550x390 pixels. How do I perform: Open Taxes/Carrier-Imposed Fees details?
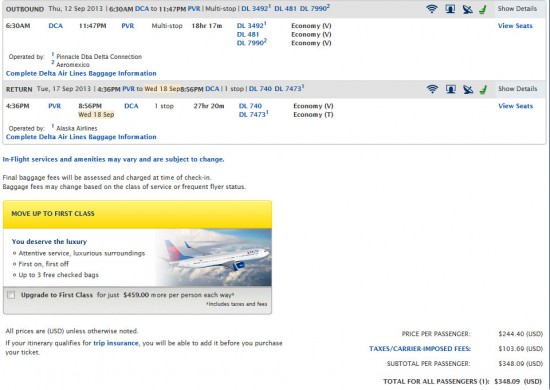[420, 349]
